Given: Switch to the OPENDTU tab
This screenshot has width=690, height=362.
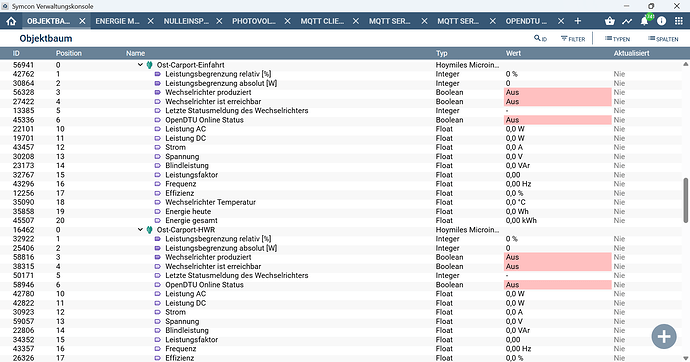Looking at the screenshot, I should tap(526, 21).
